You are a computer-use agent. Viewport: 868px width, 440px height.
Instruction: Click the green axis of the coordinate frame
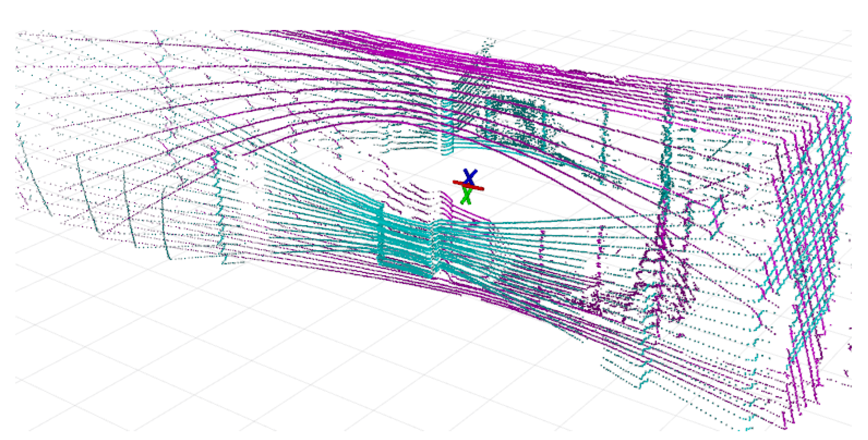466,197
